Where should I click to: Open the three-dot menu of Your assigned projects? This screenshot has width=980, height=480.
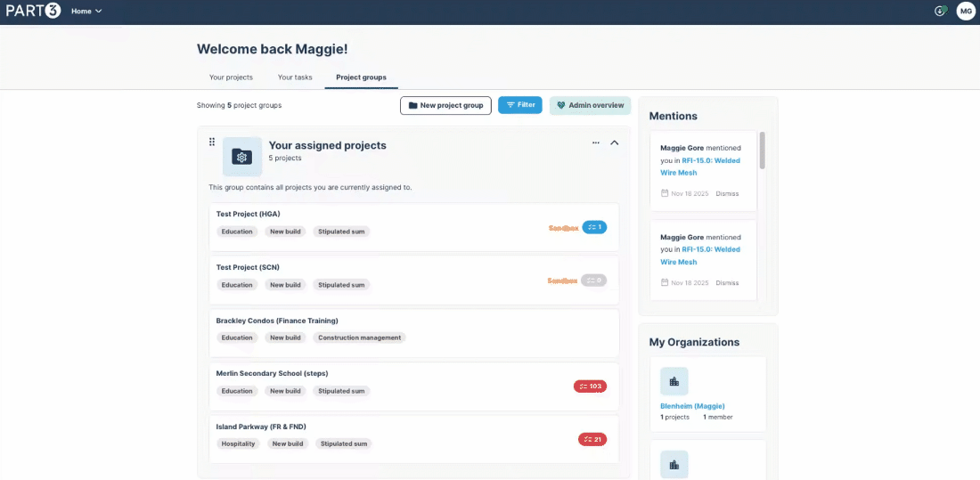(596, 142)
